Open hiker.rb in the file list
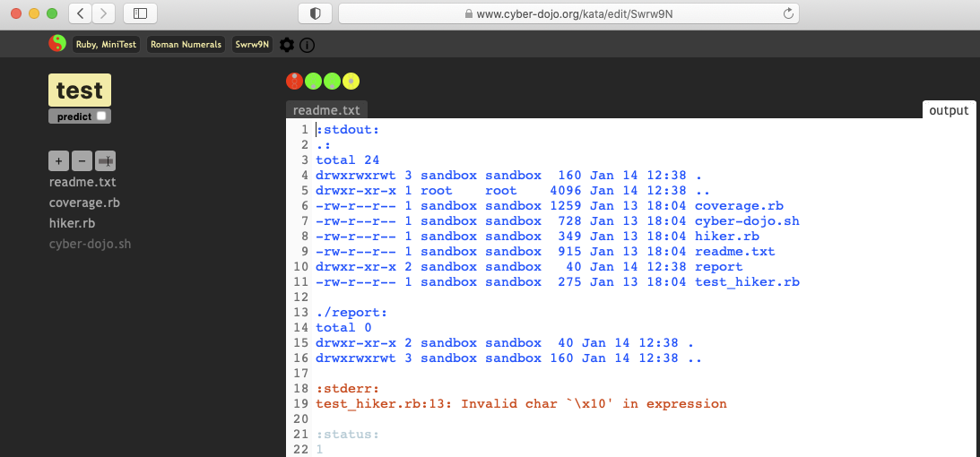 [x=72, y=223]
